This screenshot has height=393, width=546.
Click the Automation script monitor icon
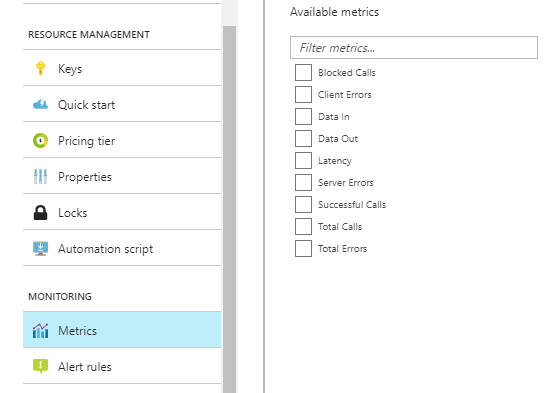pyautogui.click(x=40, y=249)
